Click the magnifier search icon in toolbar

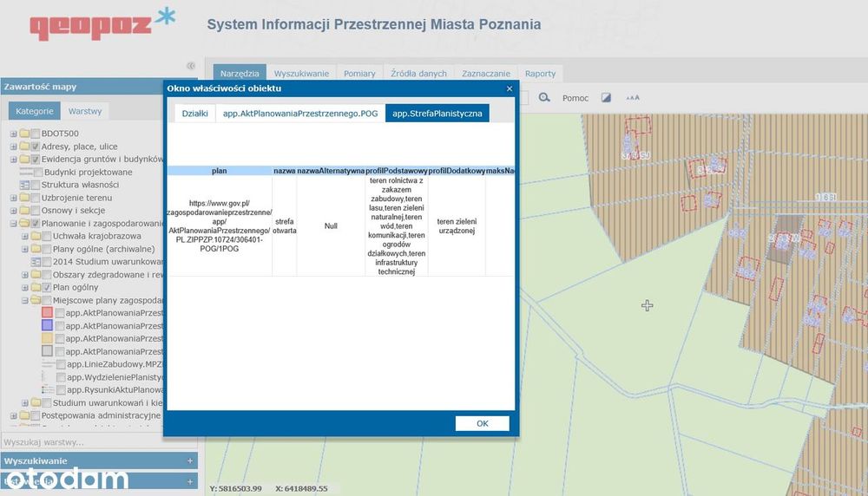coord(544,97)
